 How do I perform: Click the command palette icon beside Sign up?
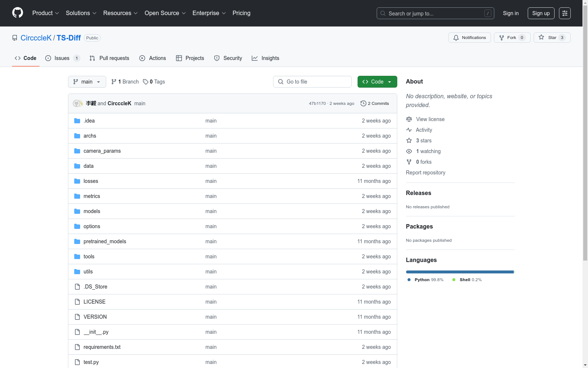[x=565, y=13]
